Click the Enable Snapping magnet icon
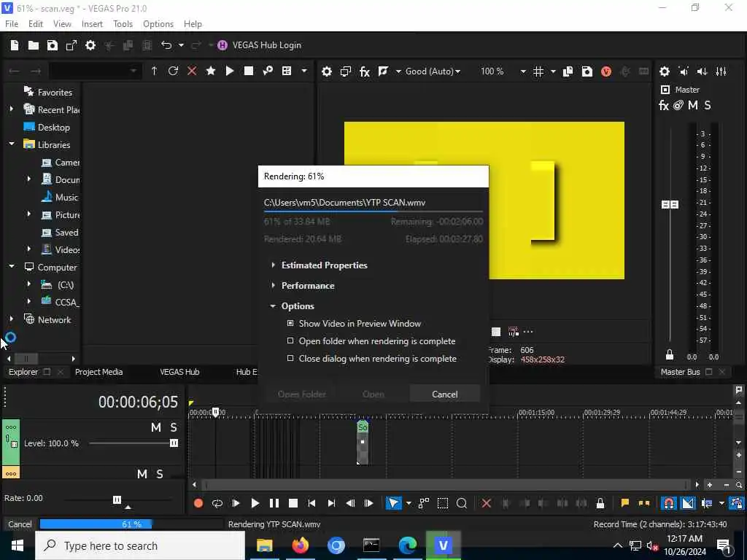Image resolution: width=747 pixels, height=560 pixels. 669,503
